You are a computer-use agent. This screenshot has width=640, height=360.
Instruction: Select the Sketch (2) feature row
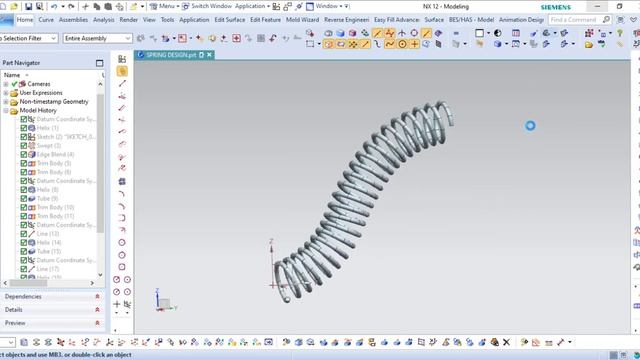pyautogui.click(x=58, y=137)
